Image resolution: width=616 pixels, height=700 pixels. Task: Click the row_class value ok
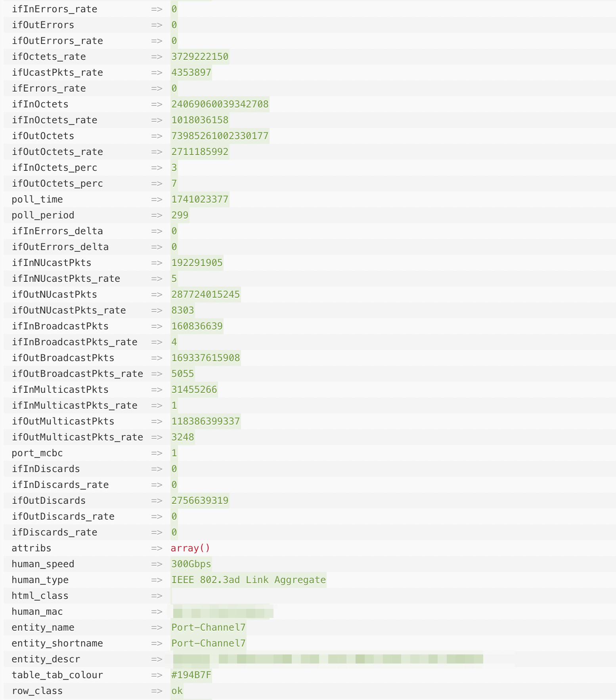pyautogui.click(x=177, y=691)
